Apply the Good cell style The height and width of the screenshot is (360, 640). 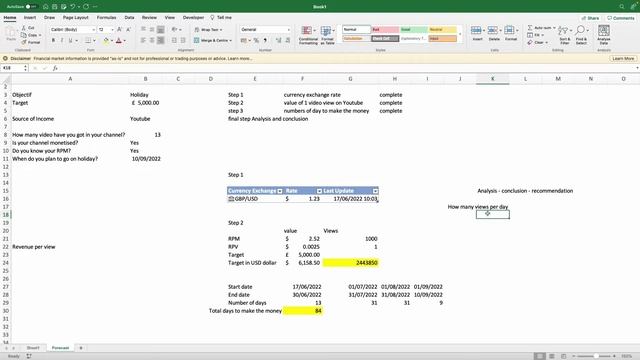coord(413,29)
